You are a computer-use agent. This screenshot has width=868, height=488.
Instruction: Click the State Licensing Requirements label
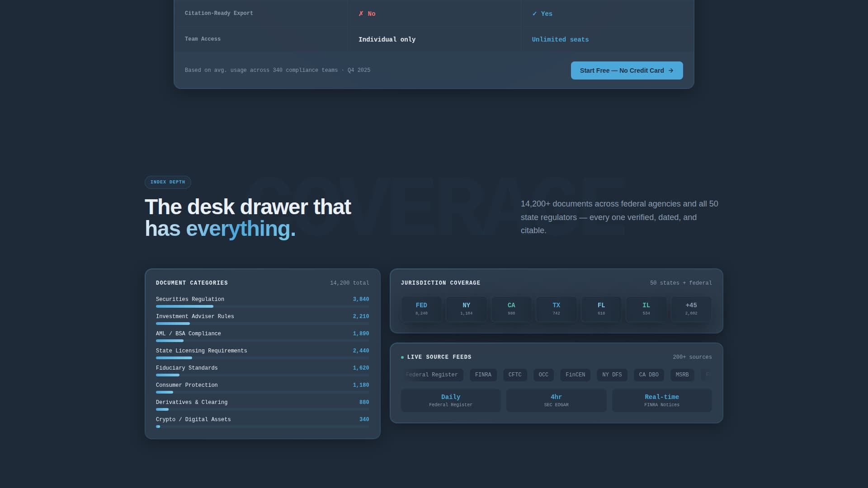(x=202, y=351)
